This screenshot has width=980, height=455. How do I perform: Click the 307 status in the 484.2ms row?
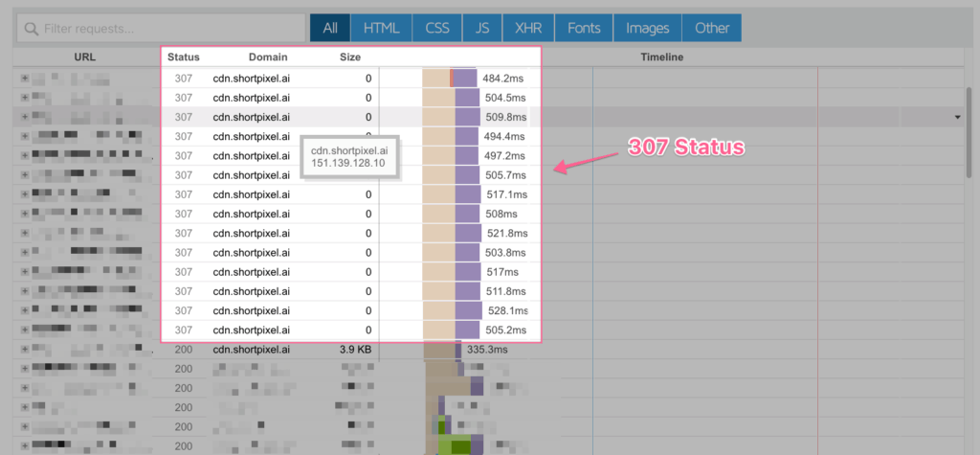click(184, 79)
